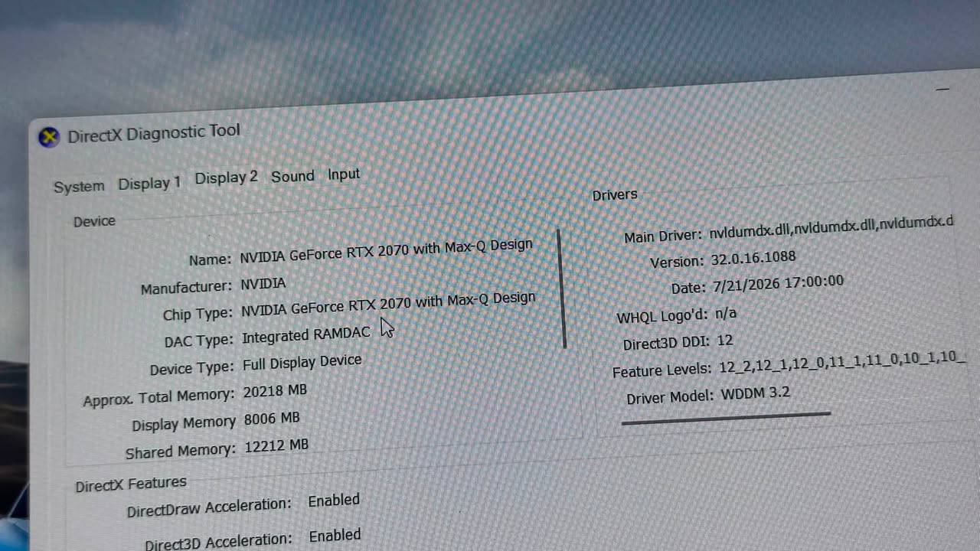Open the Display 1 tab
Screen dimensions: 980x551
[149, 184]
